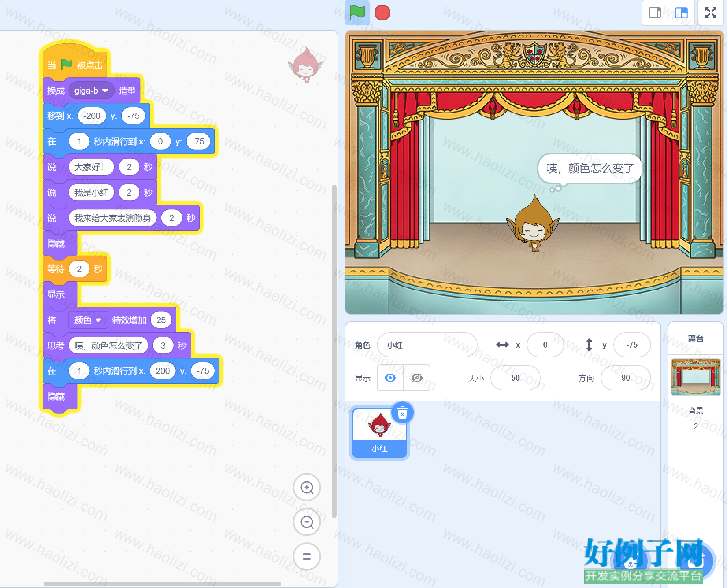
Task: Click the text 我是小红 in say block
Action: tap(91, 193)
